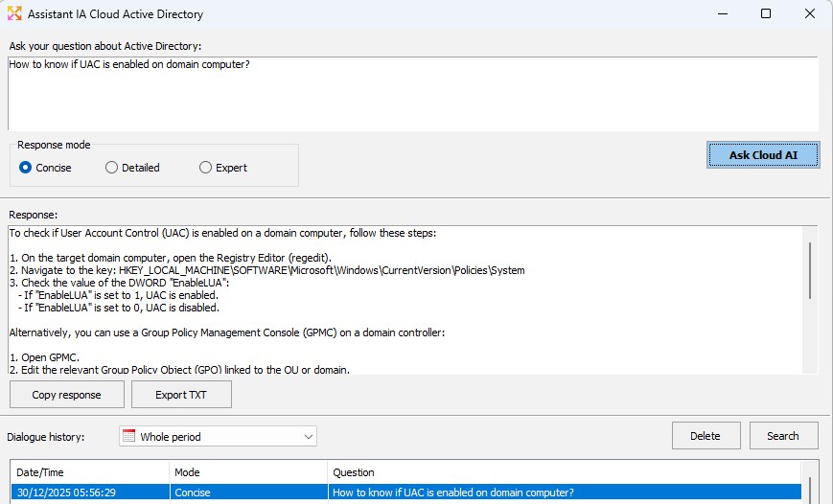Image resolution: width=833 pixels, height=504 pixels.
Task: Click the response area vertical scrollbar
Action: point(811,270)
